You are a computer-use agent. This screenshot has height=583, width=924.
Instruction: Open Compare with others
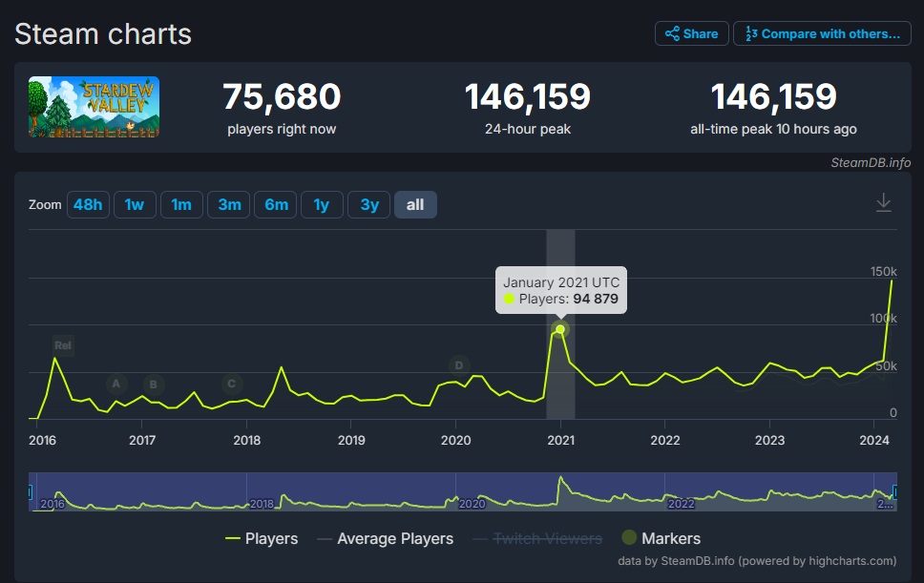822,33
